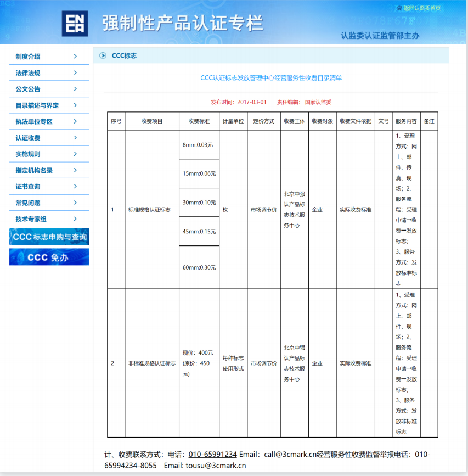Click the CNCA logo at the top
The height and width of the screenshot is (476, 468).
74,23
